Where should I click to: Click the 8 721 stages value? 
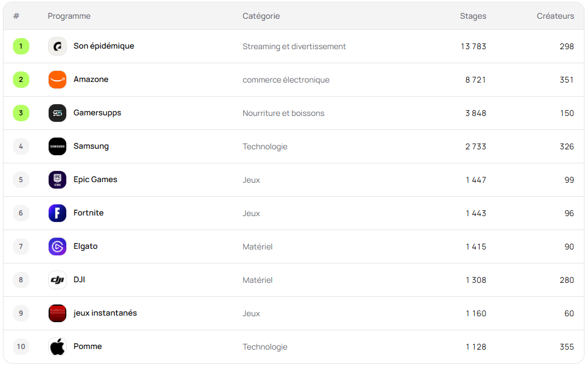[x=475, y=80]
